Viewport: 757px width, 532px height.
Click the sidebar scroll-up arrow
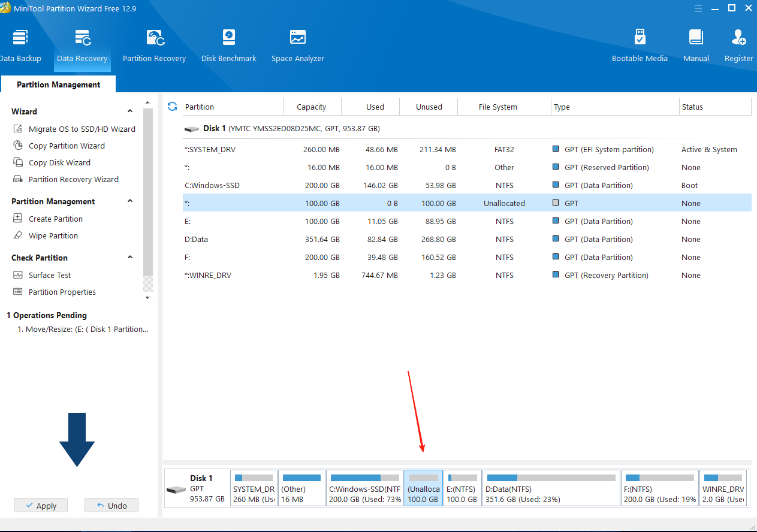coord(148,103)
